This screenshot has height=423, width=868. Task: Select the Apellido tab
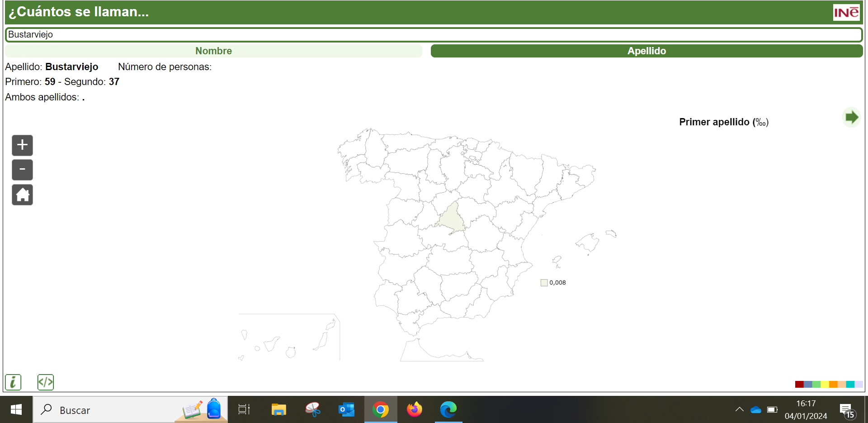[646, 51]
